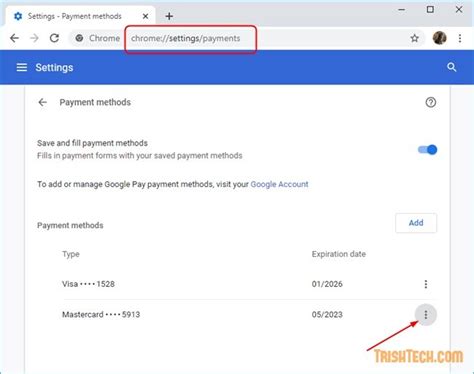
Task: Click the Add payment method button
Action: coord(416,223)
